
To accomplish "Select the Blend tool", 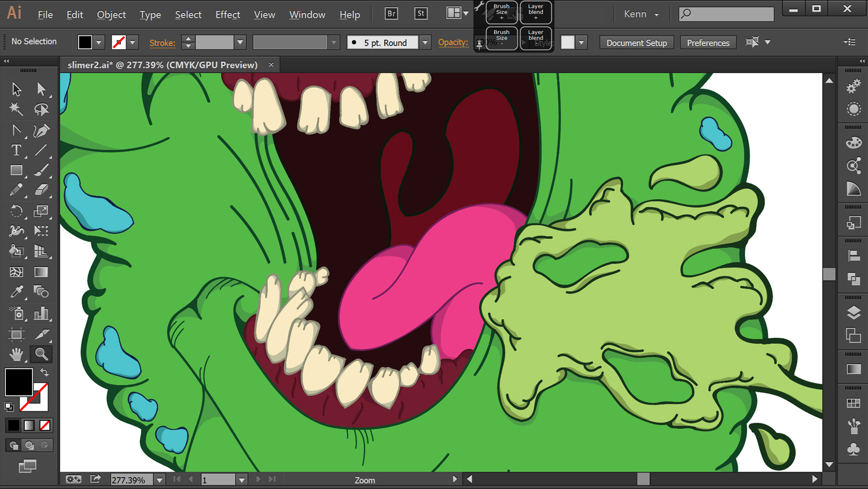I will 41,292.
